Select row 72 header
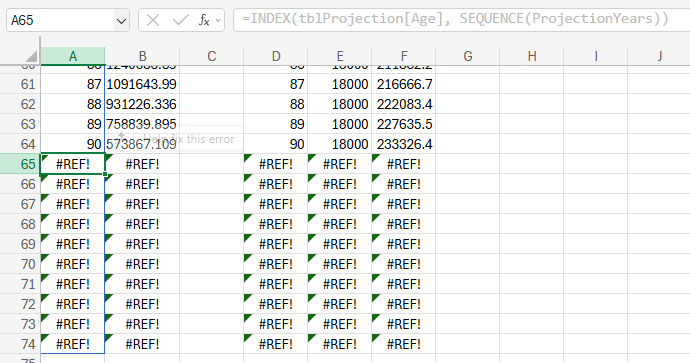 coord(20,304)
